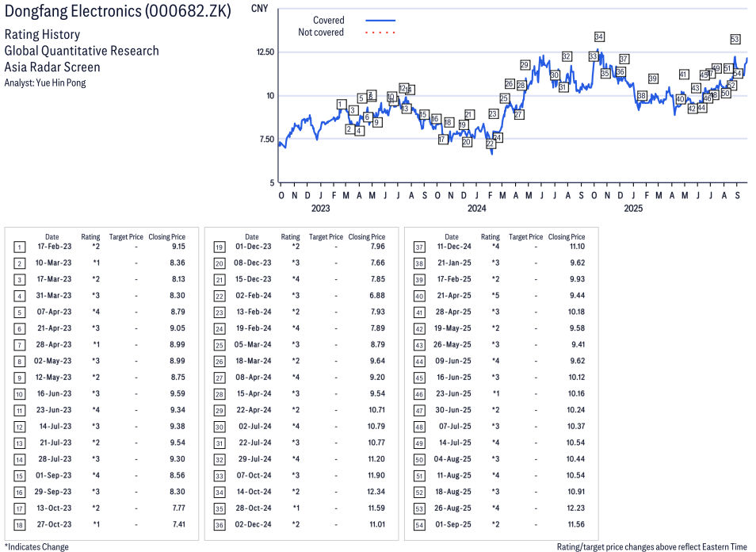Click chart marker 41 on the chart
Viewport: 756px width, 552px height.
pyautogui.click(x=683, y=75)
